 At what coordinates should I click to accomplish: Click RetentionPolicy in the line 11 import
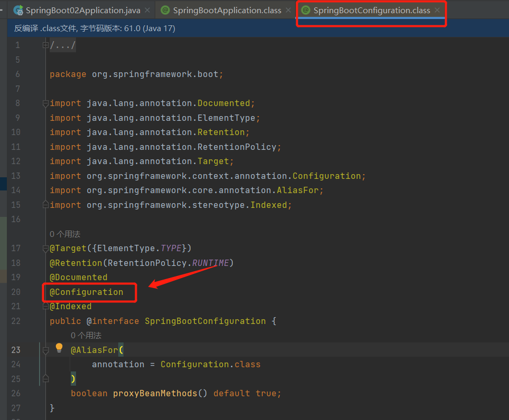237,147
